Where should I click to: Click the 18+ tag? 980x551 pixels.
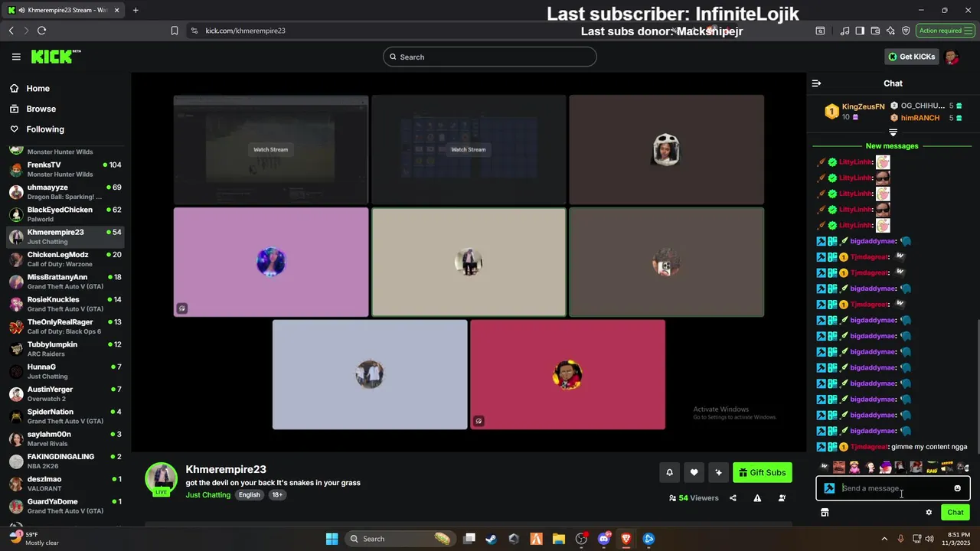point(277,495)
